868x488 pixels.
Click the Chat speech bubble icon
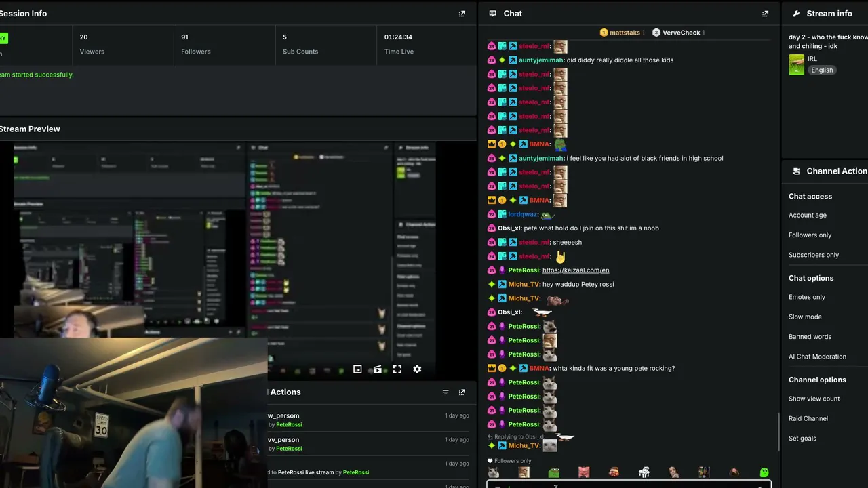tap(492, 14)
